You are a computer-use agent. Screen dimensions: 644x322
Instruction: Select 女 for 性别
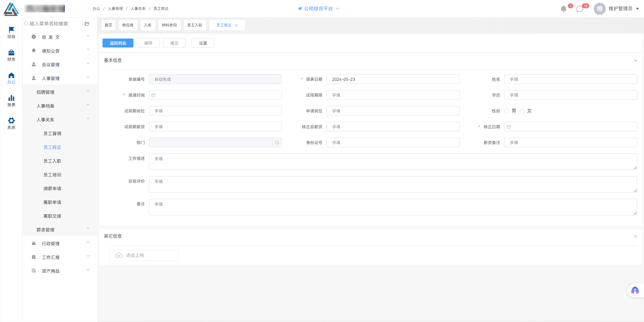tap(522, 111)
